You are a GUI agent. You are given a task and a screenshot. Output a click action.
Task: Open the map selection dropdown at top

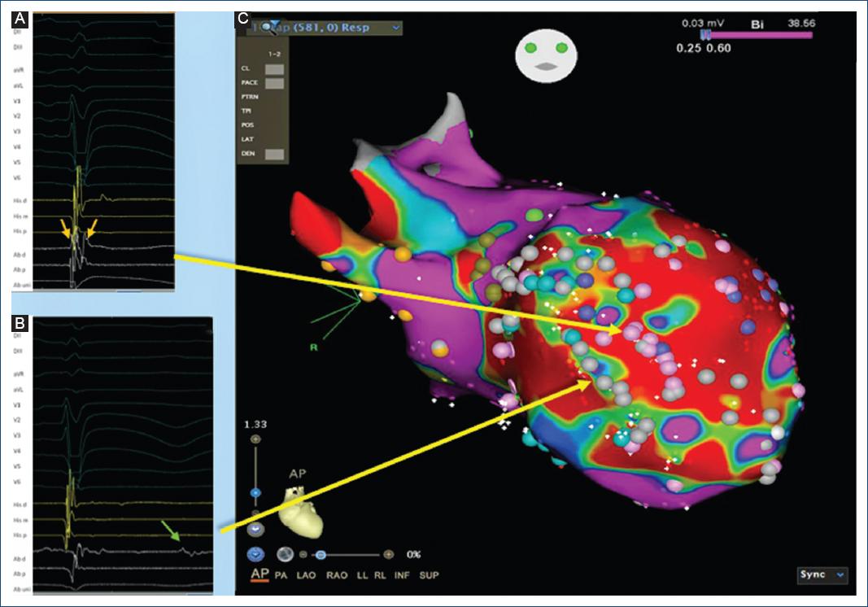pyautogui.click(x=396, y=27)
